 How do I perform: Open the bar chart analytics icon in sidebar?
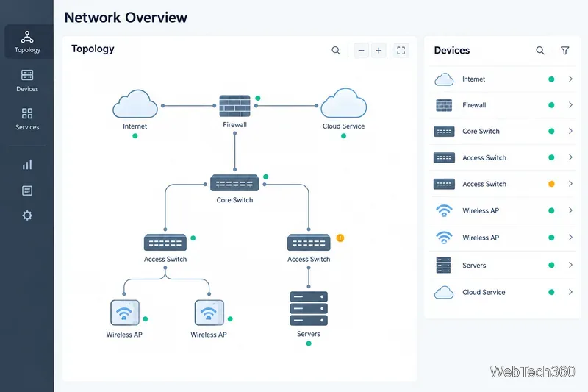click(x=27, y=164)
